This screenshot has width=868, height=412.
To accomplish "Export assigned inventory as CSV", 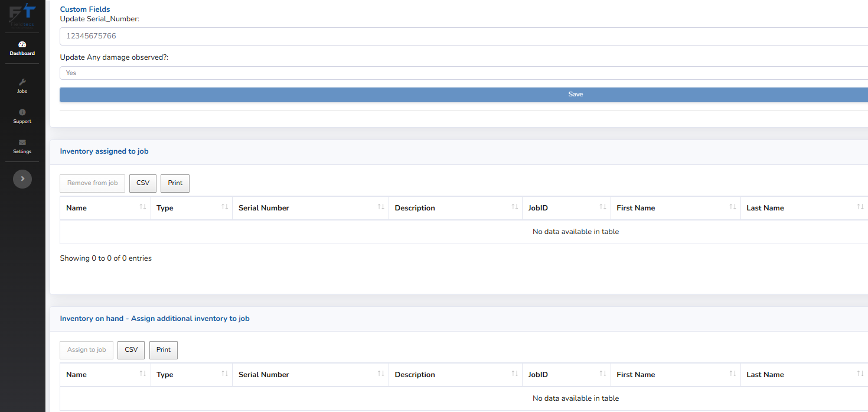I will [143, 183].
